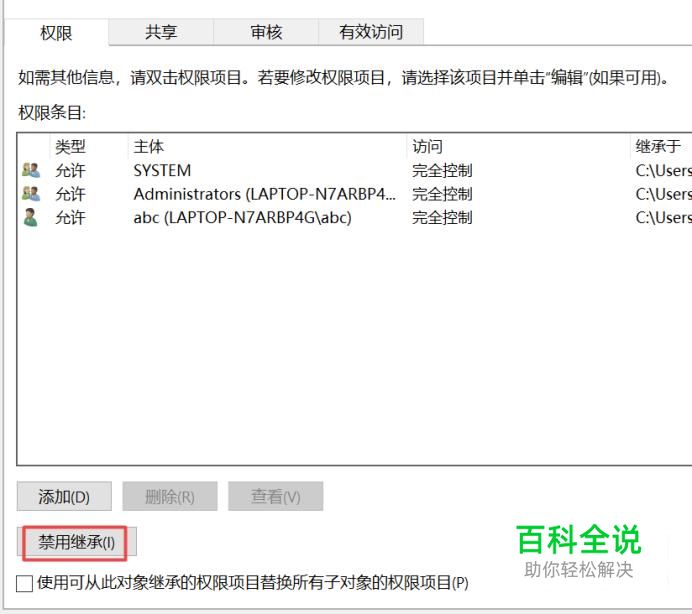Image resolution: width=692 pixels, height=614 pixels.
Task: Click the disabled 删除(R) button
Action: (x=170, y=496)
